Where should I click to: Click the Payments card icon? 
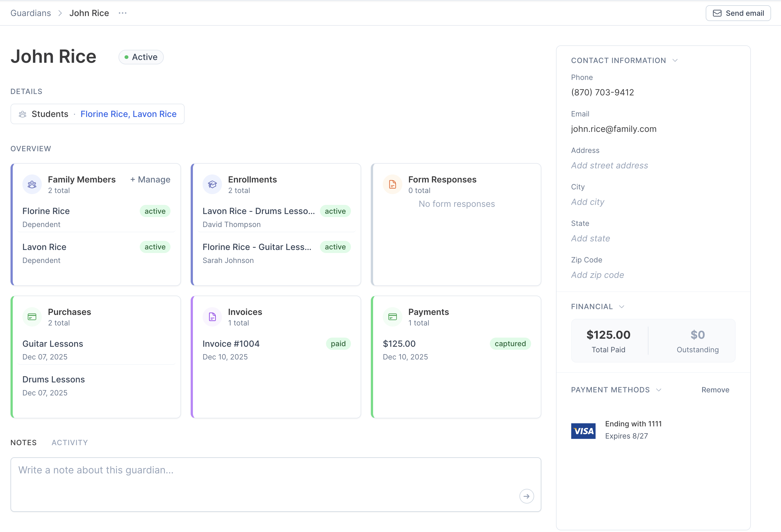(x=392, y=316)
